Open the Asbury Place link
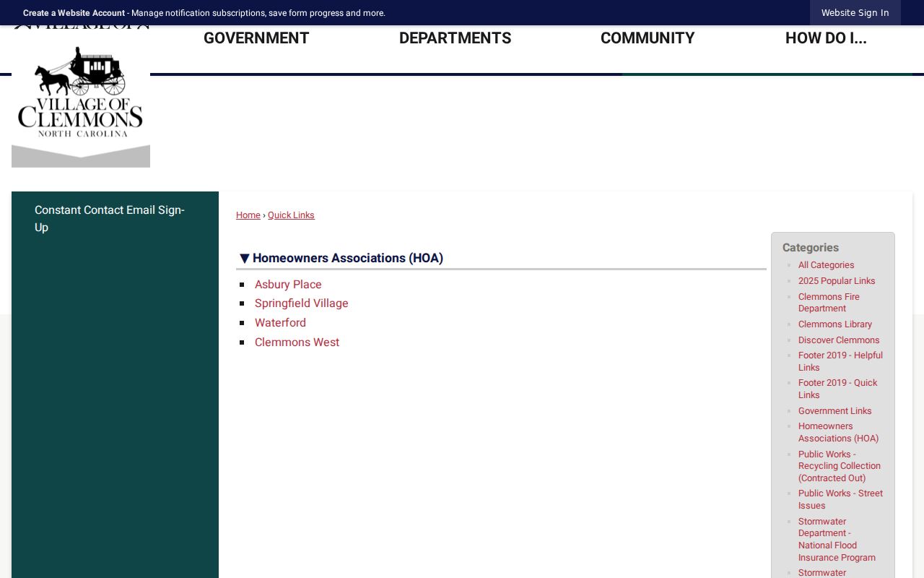Image resolution: width=924 pixels, height=578 pixels. [288, 285]
